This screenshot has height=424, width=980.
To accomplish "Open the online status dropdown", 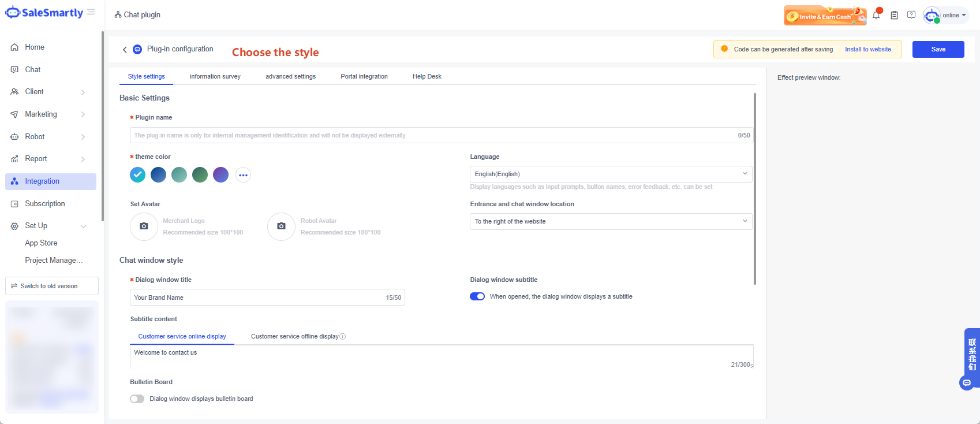I will tap(947, 16).
